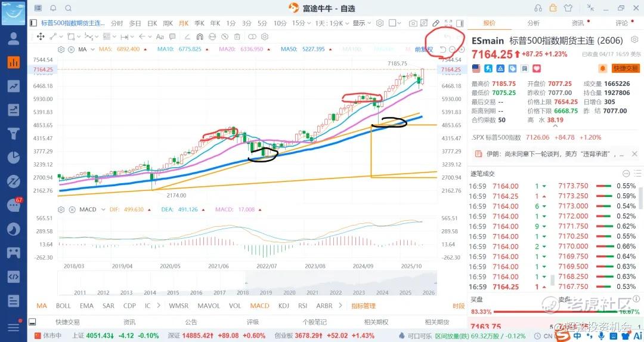Select the 日K period tab
This screenshot has height=342, width=644.
click(153, 23)
